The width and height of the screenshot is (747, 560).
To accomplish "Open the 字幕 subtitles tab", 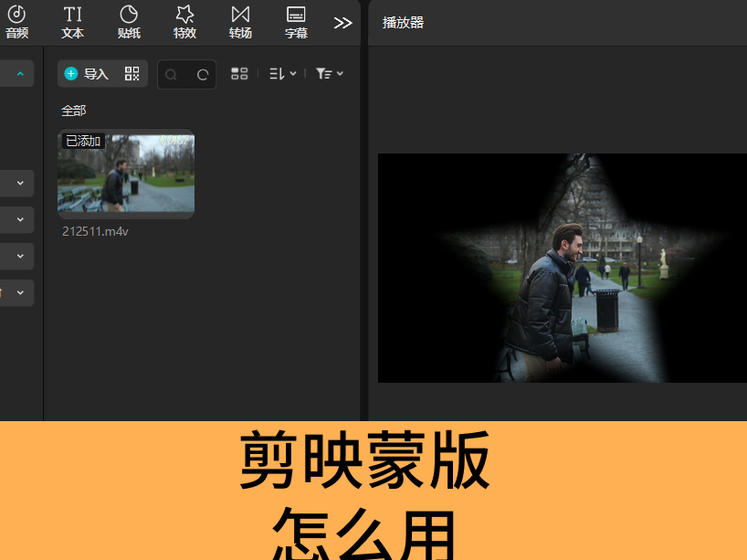I will coord(296,22).
